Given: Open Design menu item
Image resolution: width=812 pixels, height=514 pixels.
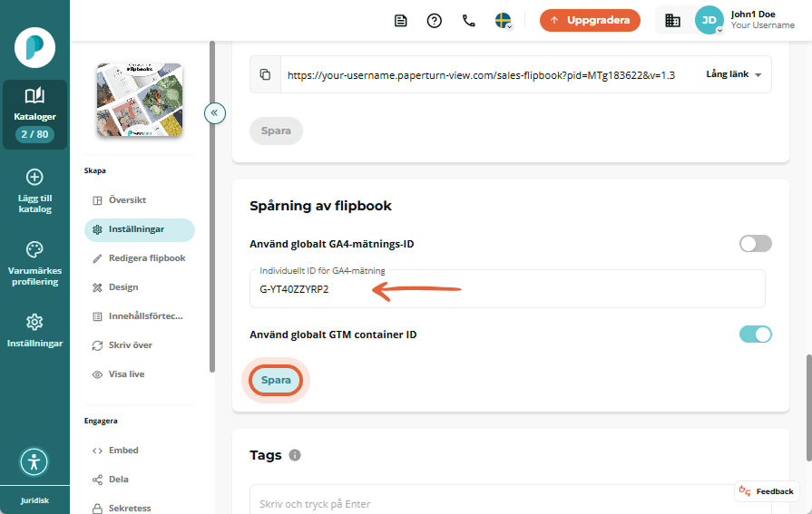Looking at the screenshot, I should [x=140, y=287].
